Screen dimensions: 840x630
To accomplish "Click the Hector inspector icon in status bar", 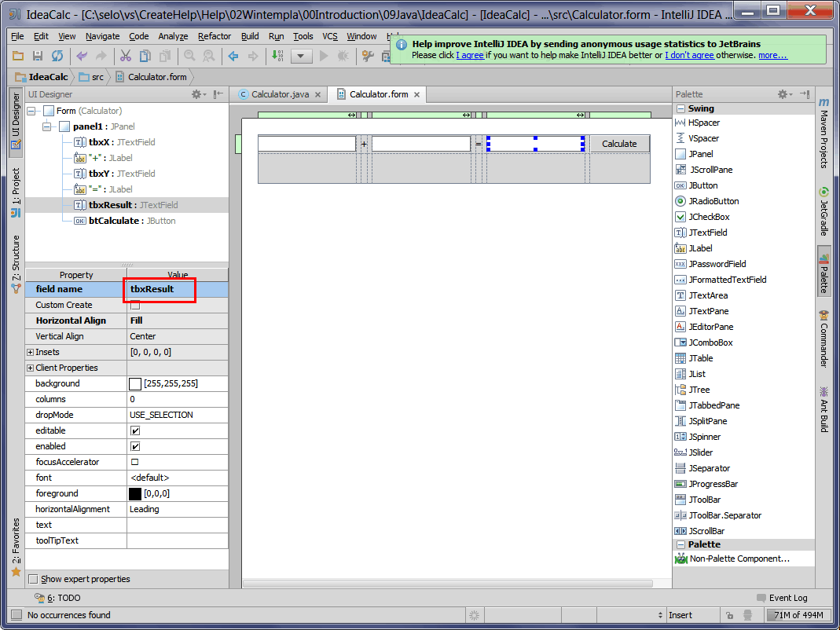I will pos(748,616).
